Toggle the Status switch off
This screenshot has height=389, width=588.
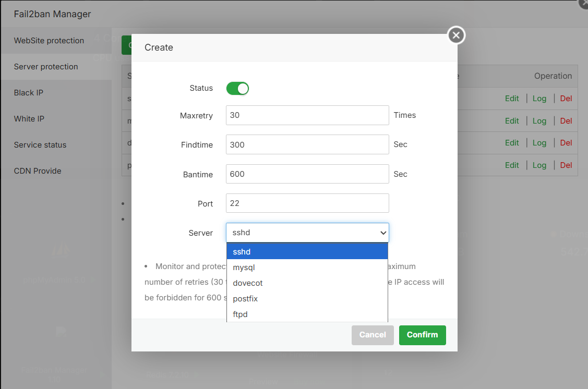(237, 89)
